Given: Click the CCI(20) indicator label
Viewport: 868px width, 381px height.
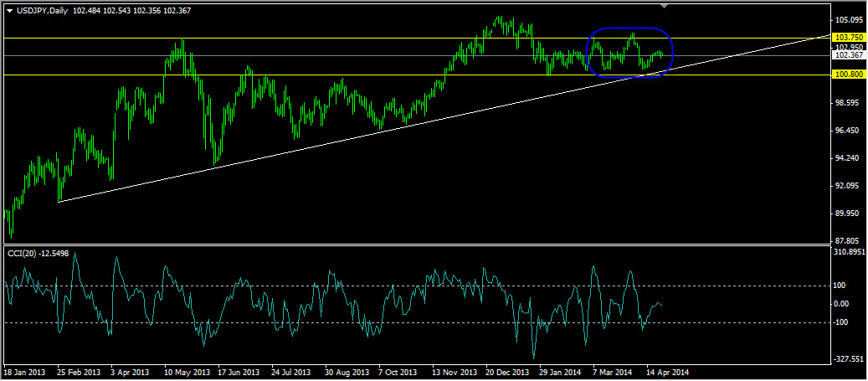Looking at the screenshot, I should coord(23,253).
